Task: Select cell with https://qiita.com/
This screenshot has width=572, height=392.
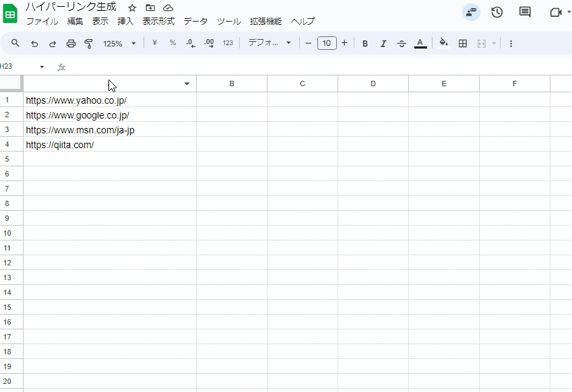Action: [110, 144]
